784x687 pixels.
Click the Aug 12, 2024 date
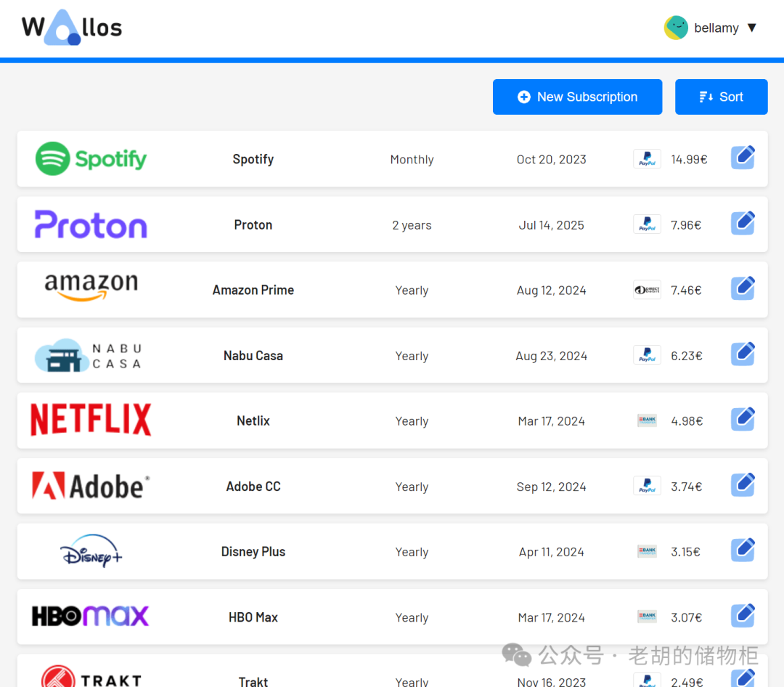click(552, 290)
